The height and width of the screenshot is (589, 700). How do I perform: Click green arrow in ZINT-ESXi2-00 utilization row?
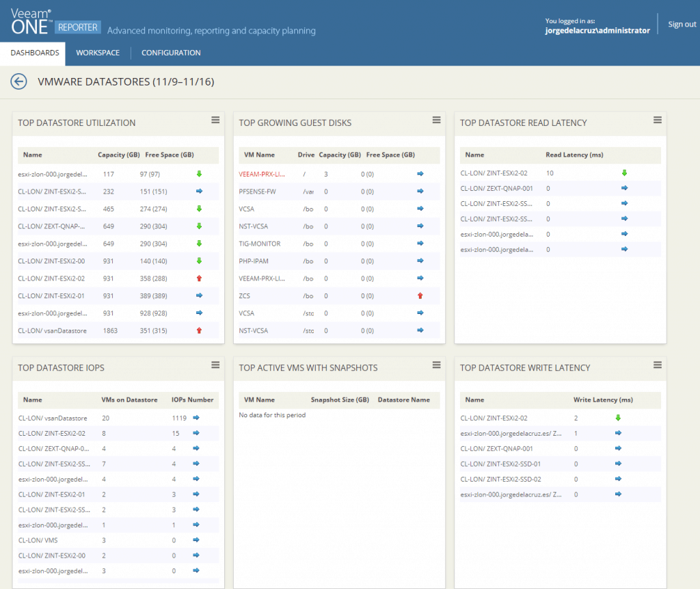pyautogui.click(x=199, y=261)
